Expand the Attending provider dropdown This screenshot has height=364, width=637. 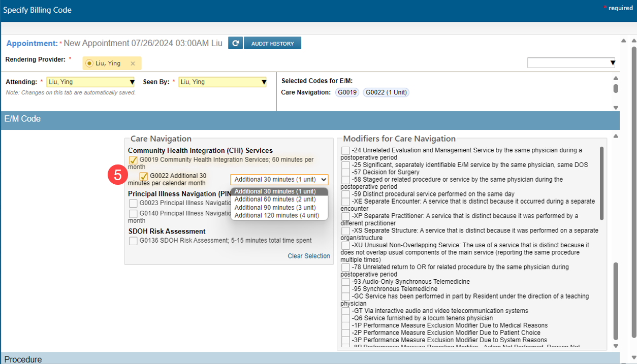tap(132, 82)
